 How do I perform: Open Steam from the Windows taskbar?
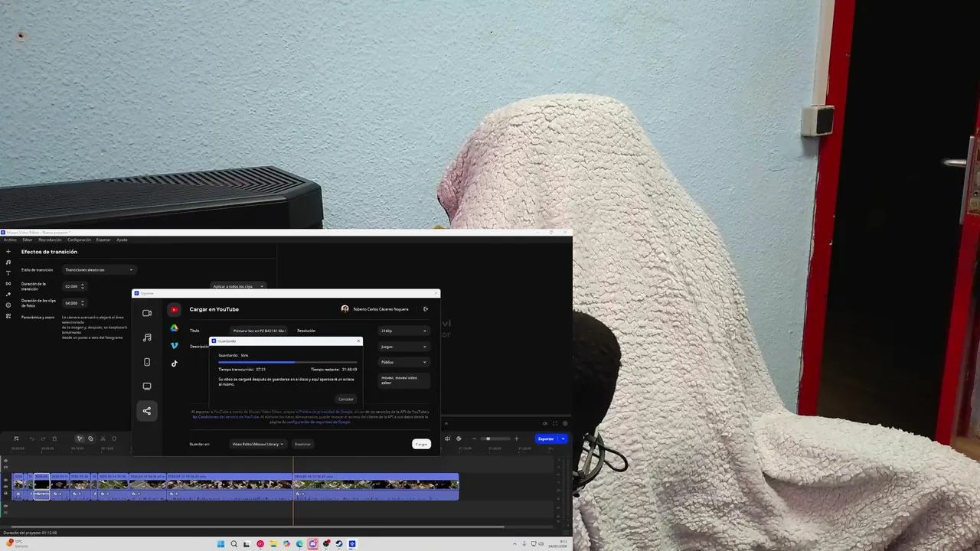pyautogui.click(x=339, y=544)
